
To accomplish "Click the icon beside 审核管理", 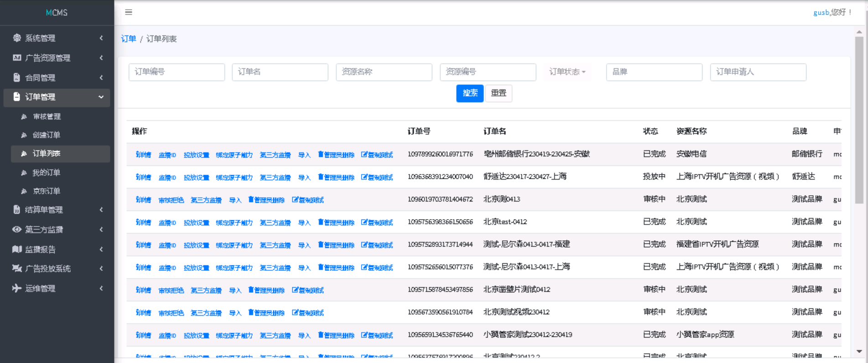I will coord(24,117).
